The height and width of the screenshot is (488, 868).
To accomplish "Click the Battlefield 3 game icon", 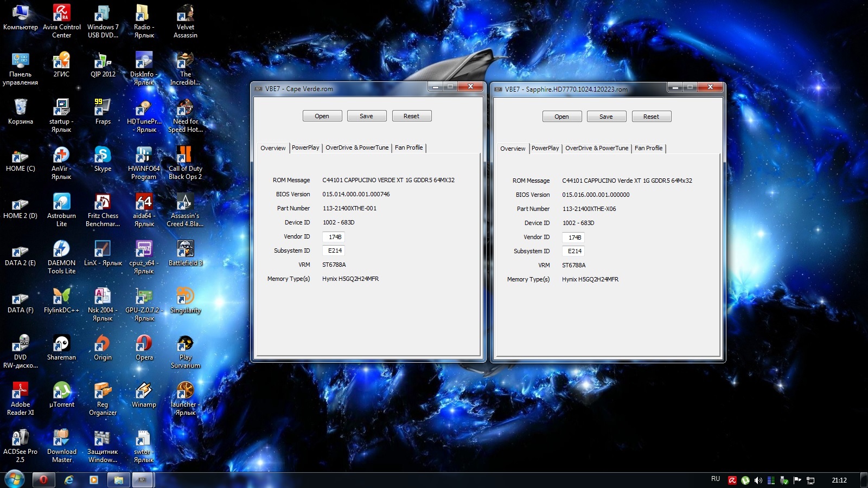I will click(x=186, y=253).
